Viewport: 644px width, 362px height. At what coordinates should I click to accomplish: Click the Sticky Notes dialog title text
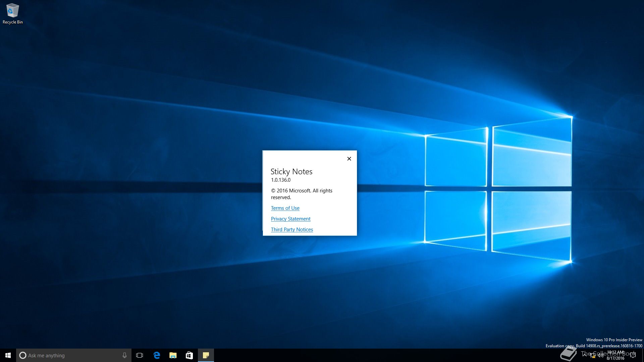point(291,172)
